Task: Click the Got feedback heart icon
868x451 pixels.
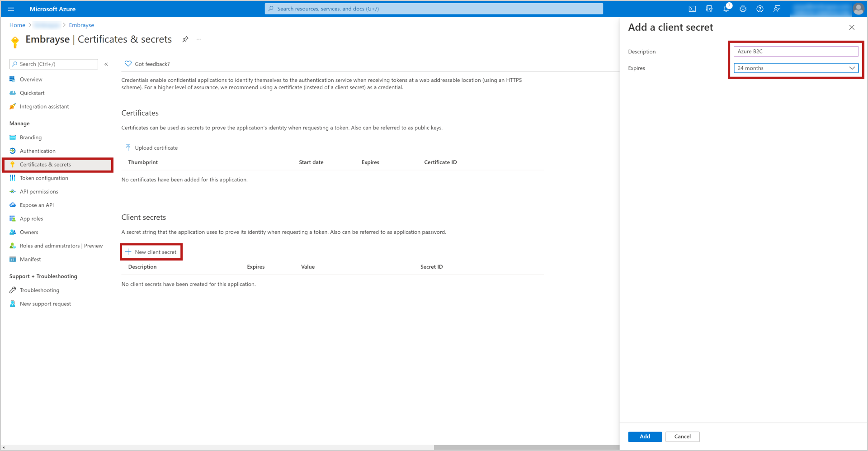Action: pos(128,64)
